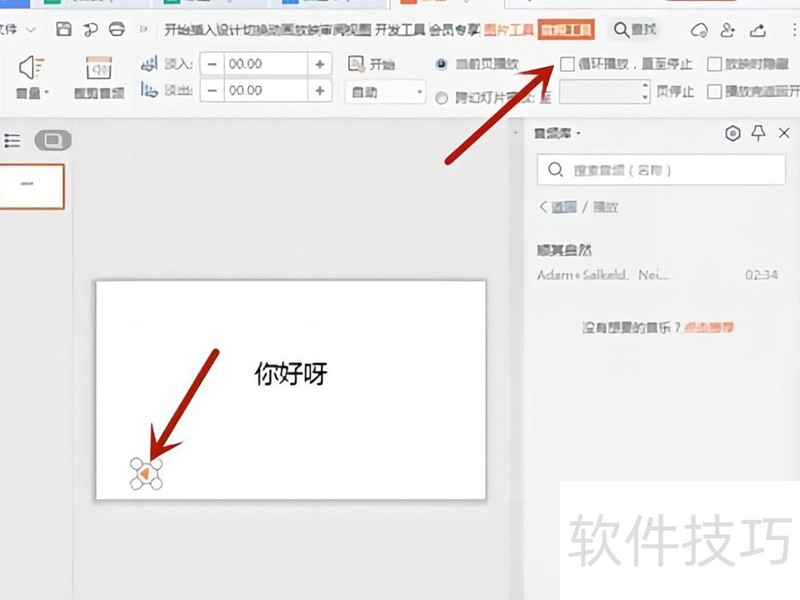Screen dimensions: 800x600
Task: Pin the audio library panel
Action: [758, 133]
